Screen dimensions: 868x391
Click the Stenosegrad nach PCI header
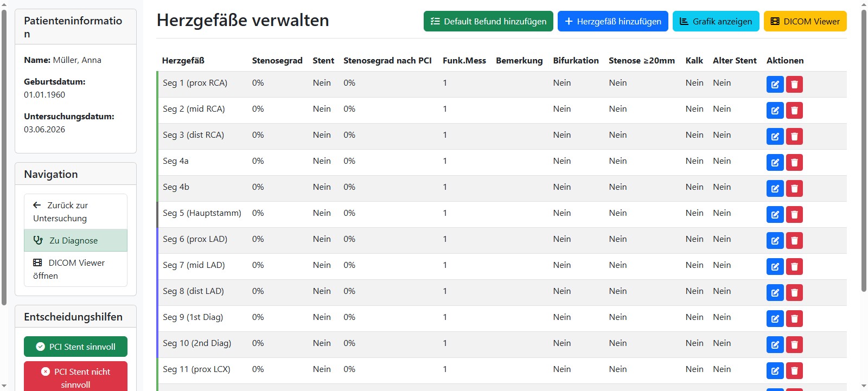point(387,61)
